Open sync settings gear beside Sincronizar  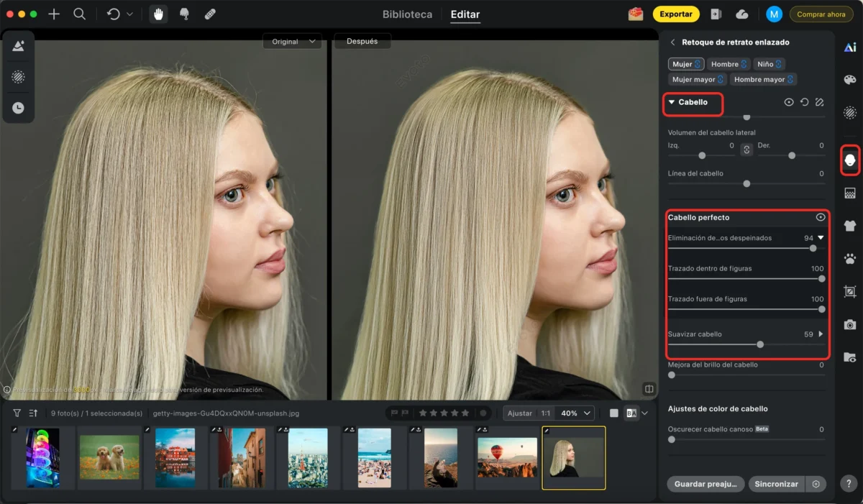[816, 484]
